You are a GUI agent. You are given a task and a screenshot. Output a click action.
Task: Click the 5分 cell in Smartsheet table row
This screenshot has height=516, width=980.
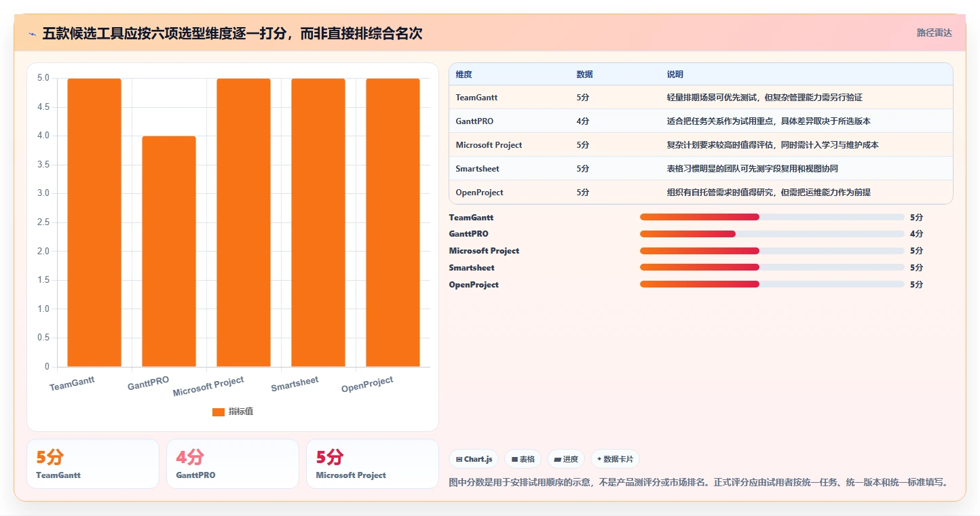[x=583, y=169]
